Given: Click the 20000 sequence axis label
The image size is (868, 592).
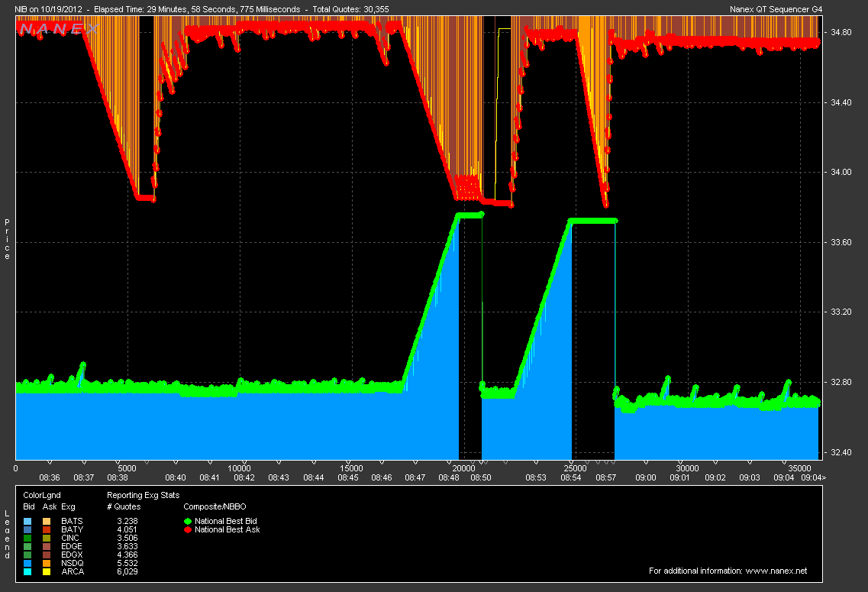Looking at the screenshot, I should (x=464, y=468).
